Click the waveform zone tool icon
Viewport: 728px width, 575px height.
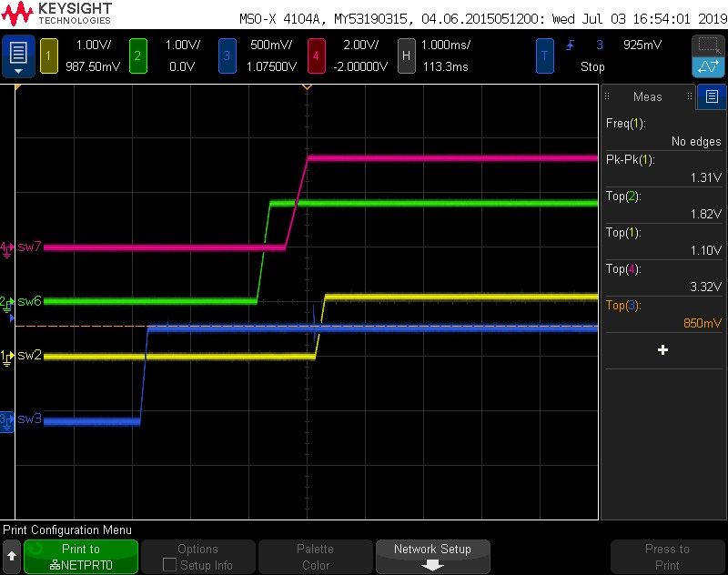tap(708, 66)
